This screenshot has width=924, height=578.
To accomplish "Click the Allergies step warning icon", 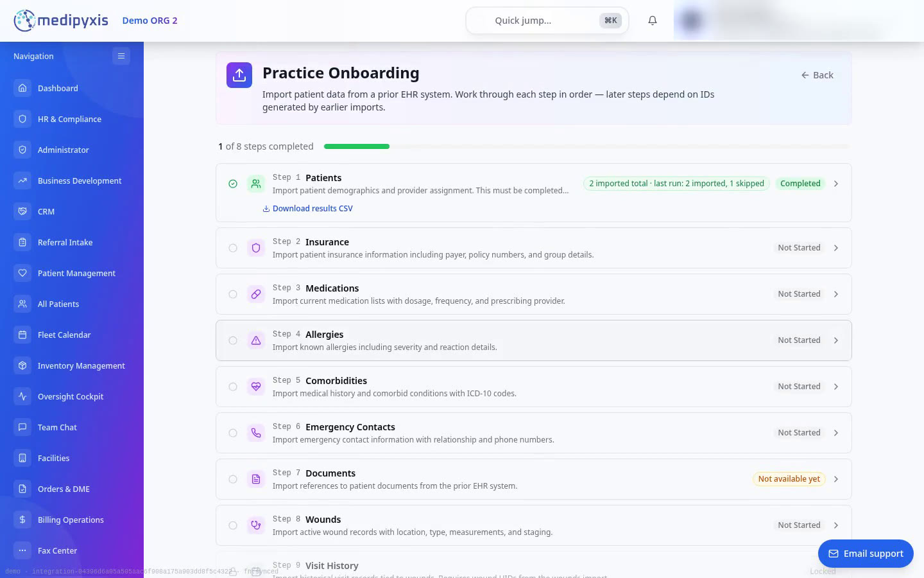I will (256, 340).
